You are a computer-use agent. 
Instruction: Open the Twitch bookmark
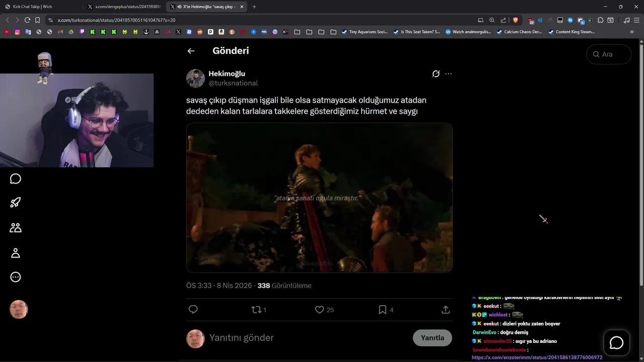point(82,32)
